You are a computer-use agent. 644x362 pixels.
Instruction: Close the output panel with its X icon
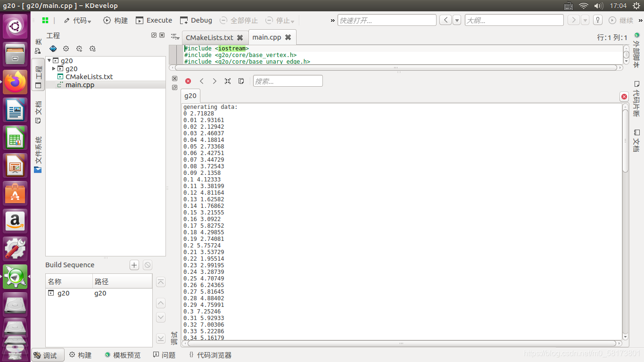click(174, 79)
